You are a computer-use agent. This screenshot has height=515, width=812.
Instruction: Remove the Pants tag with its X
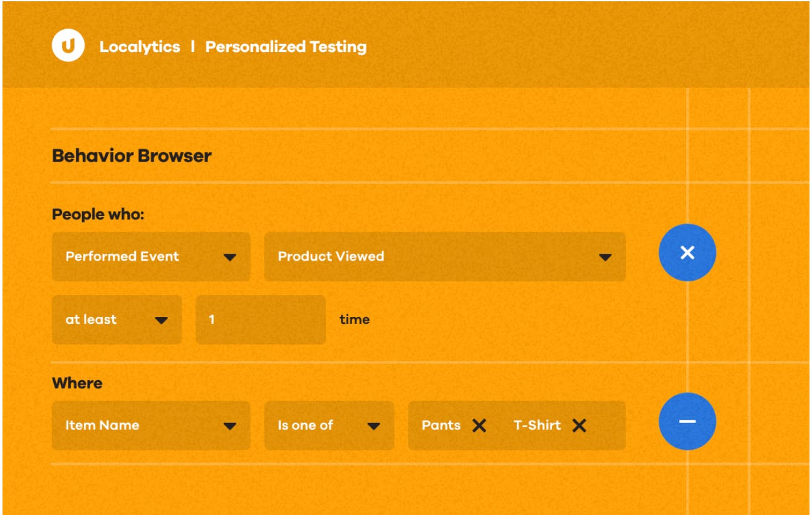(x=479, y=426)
